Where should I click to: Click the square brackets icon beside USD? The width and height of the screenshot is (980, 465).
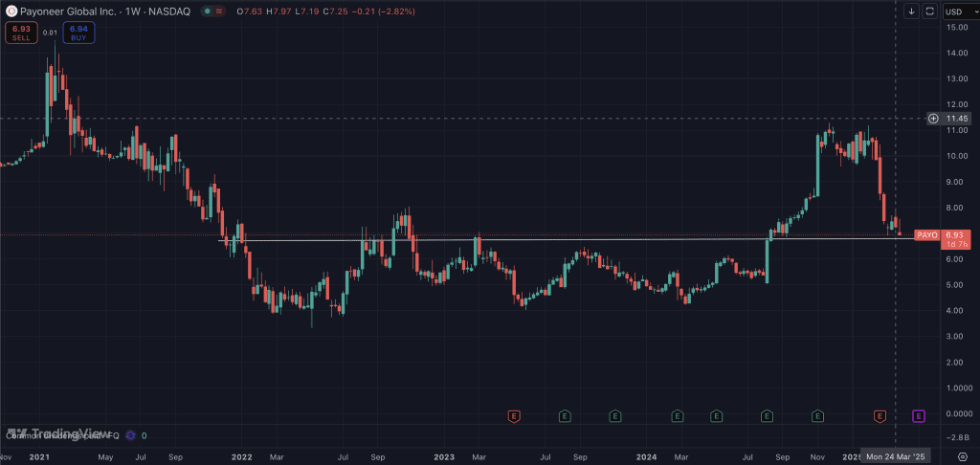tap(928, 11)
